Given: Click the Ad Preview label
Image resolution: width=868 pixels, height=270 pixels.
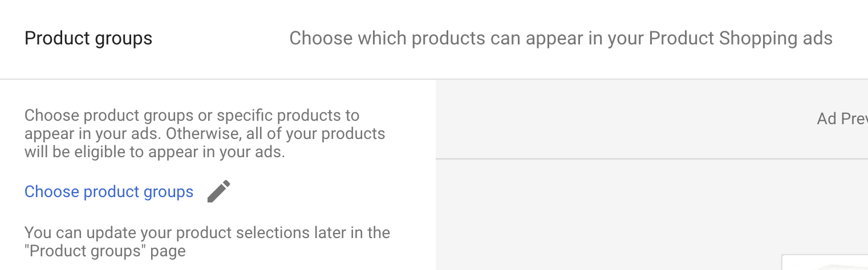Looking at the screenshot, I should 842,118.
